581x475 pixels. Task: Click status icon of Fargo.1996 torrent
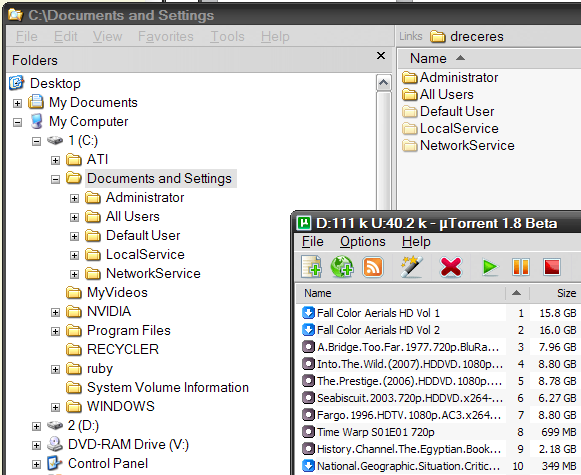click(x=308, y=415)
